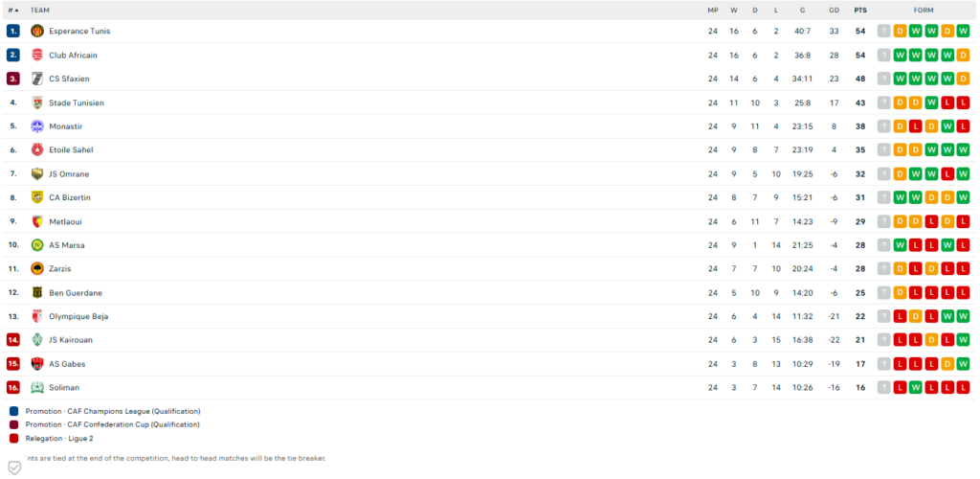The height and width of the screenshot is (479, 980).
Task: Open the Olympique Beja team page link
Action: (78, 316)
